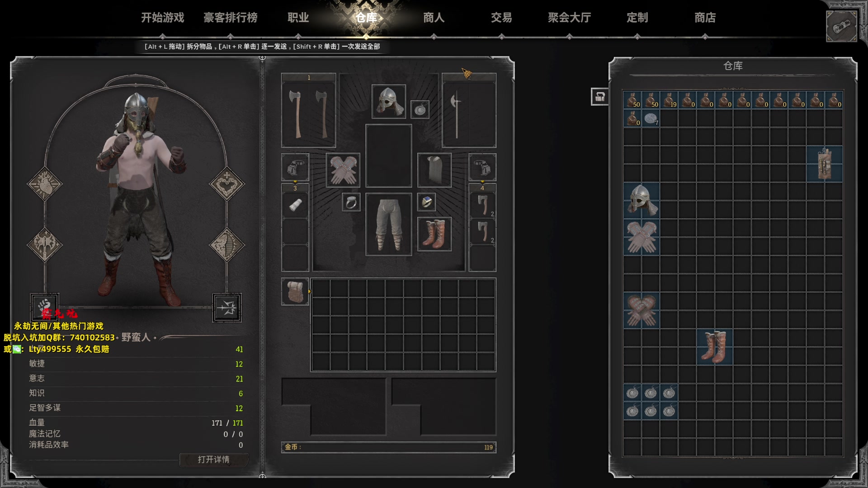Switch to the 职业 tab
The height and width of the screenshot is (488, 868).
point(298,18)
